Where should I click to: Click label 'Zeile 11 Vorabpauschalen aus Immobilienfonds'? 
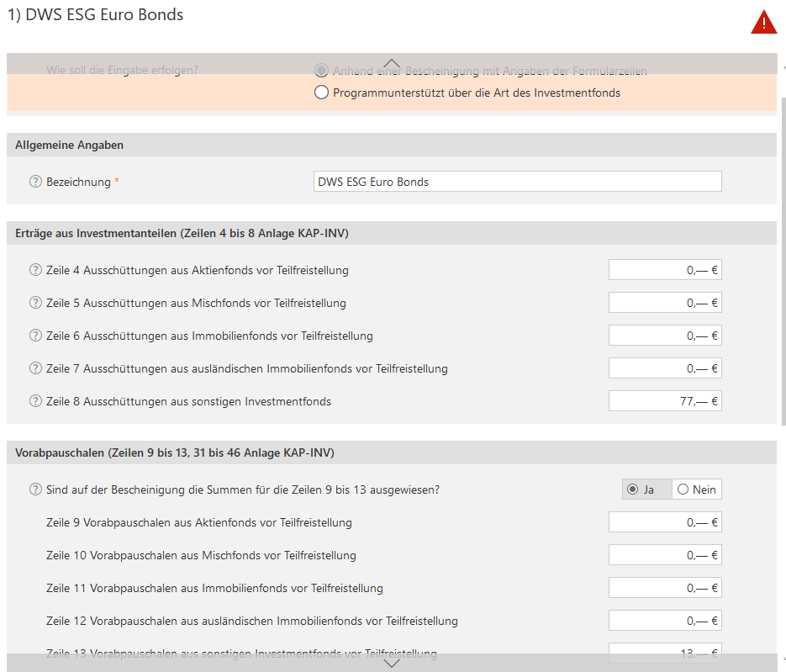[214, 588]
